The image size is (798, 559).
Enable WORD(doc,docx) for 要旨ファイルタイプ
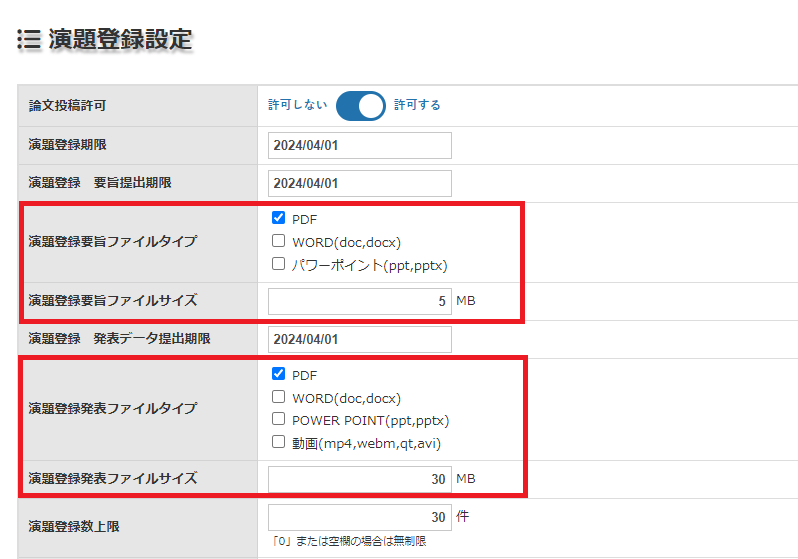pos(279,241)
